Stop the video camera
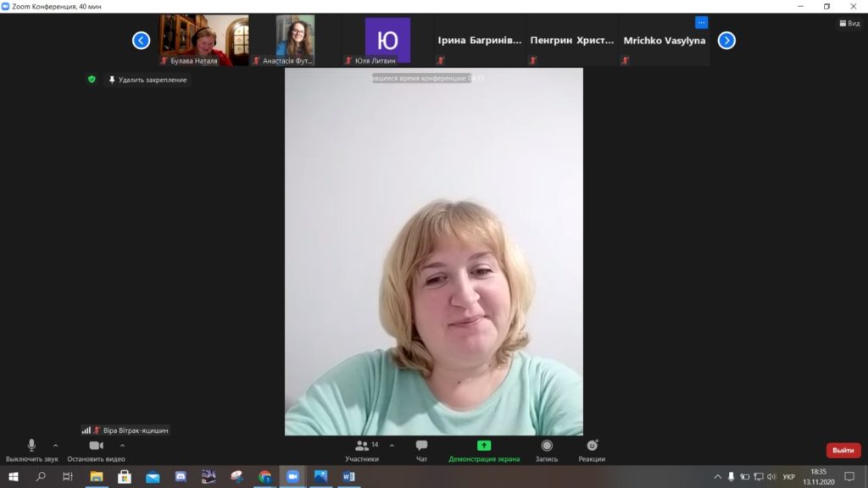This screenshot has height=488, width=868. click(96, 451)
